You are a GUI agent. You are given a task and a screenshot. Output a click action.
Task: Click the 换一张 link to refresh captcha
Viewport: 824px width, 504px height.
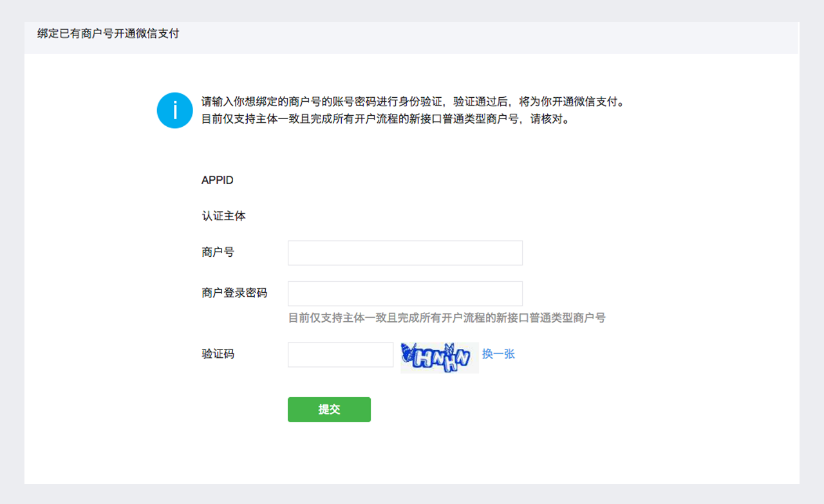point(498,354)
